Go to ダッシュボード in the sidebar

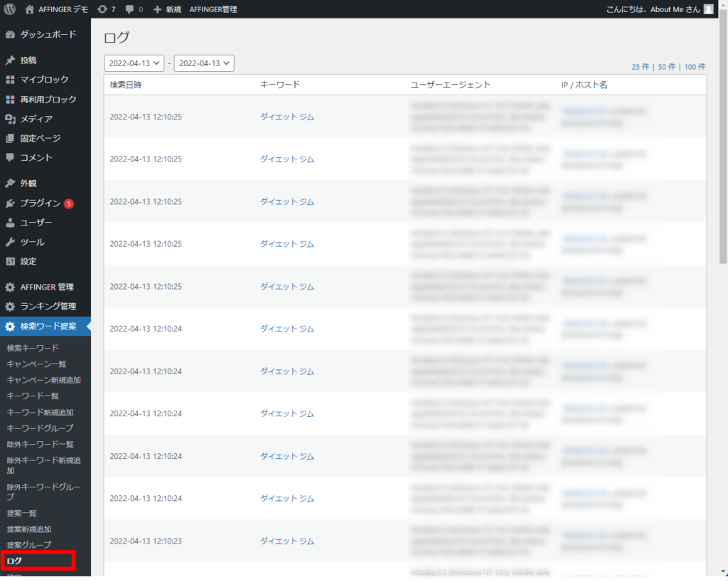click(x=48, y=34)
